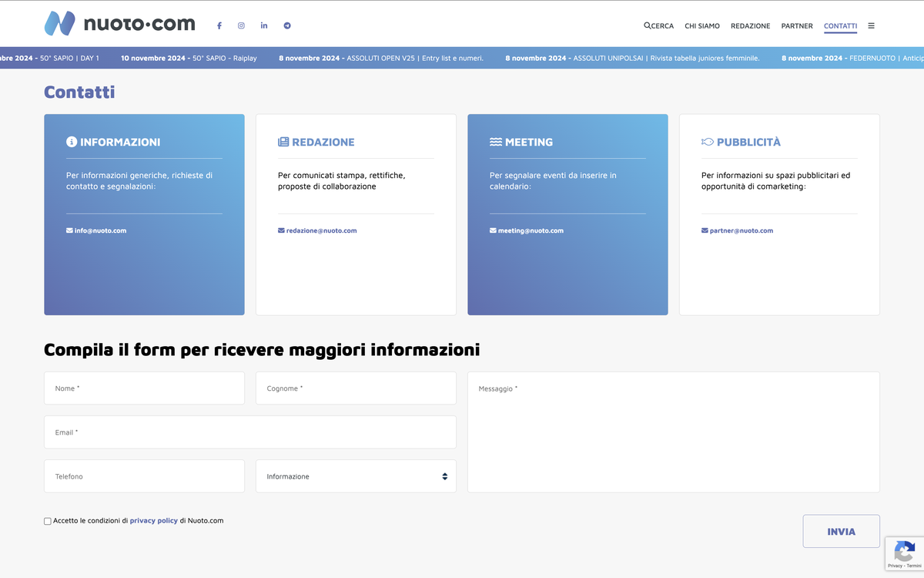Go to CHI SIAMO page
This screenshot has height=578, width=924.
click(702, 25)
